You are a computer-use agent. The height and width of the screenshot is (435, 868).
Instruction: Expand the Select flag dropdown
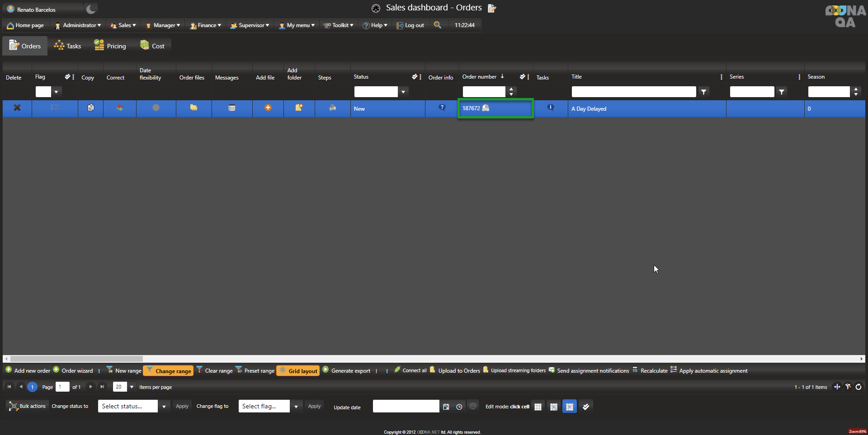(296, 407)
